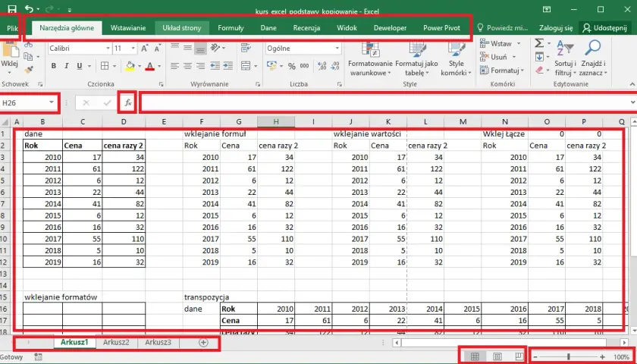Open the Plik tab
Image resolution: width=637 pixels, height=364 pixels.
13,28
